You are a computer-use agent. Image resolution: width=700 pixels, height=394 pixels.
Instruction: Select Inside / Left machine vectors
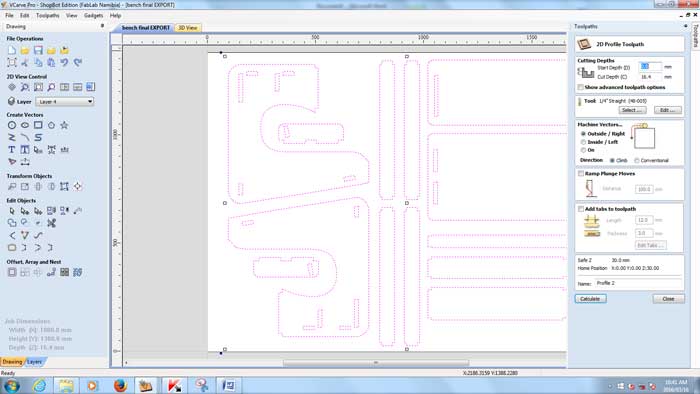pos(583,142)
